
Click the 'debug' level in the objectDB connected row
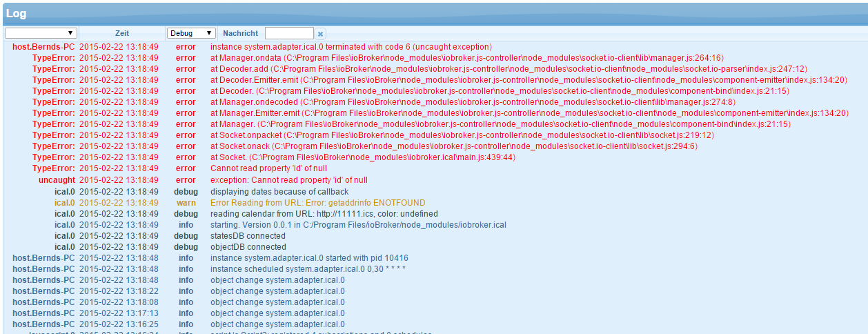pyautogui.click(x=186, y=247)
